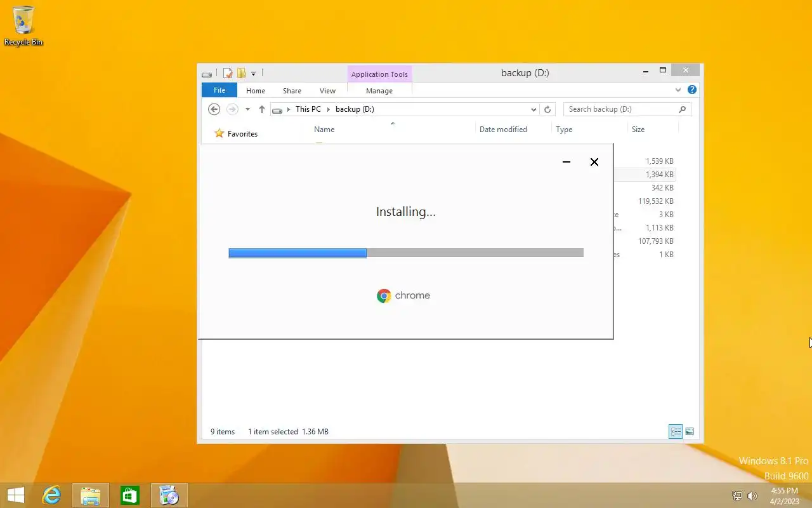The height and width of the screenshot is (508, 812).
Task: Open the Windows Start button
Action: coord(16,495)
